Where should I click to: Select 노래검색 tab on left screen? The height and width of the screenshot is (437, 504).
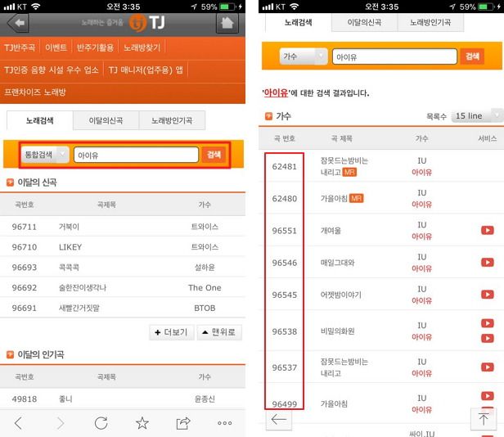click(40, 120)
